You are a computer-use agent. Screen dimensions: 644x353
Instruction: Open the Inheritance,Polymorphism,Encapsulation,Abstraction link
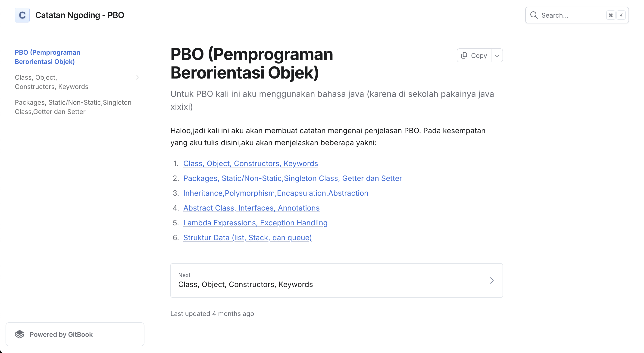(275, 193)
